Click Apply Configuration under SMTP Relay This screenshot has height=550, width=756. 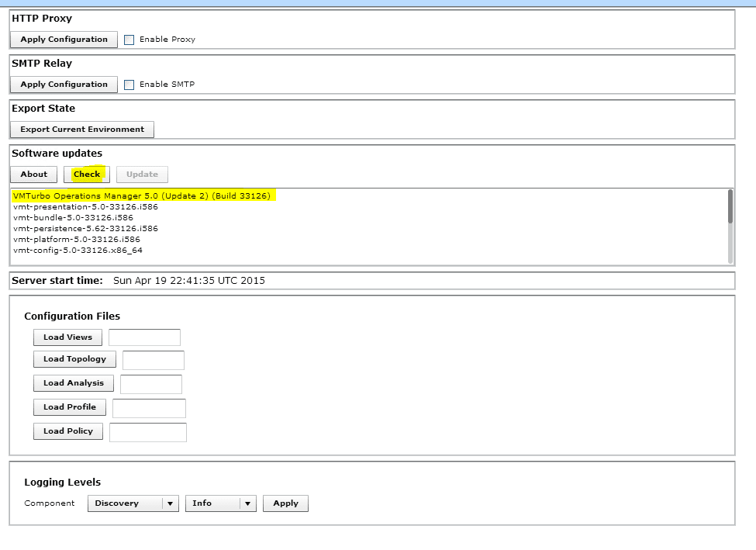coord(64,85)
